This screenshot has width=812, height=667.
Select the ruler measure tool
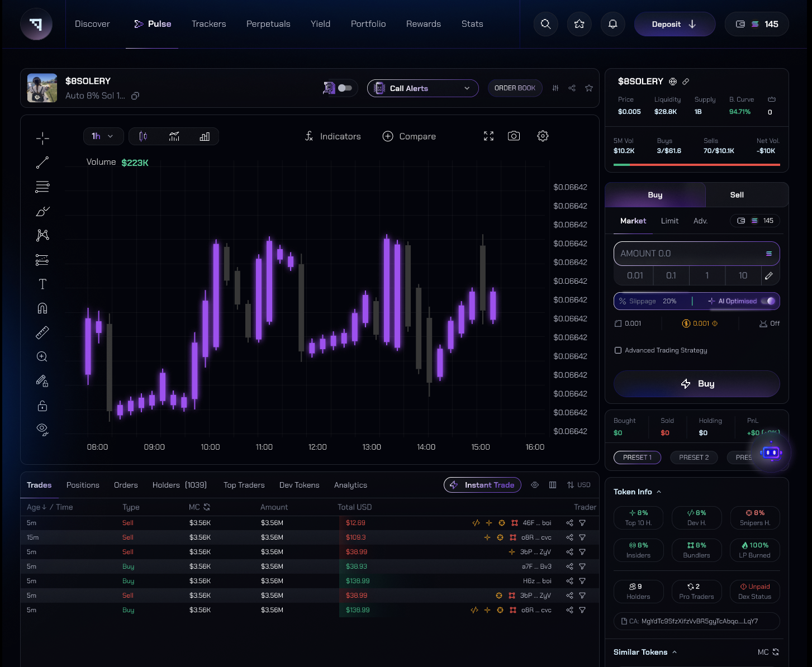(42, 333)
